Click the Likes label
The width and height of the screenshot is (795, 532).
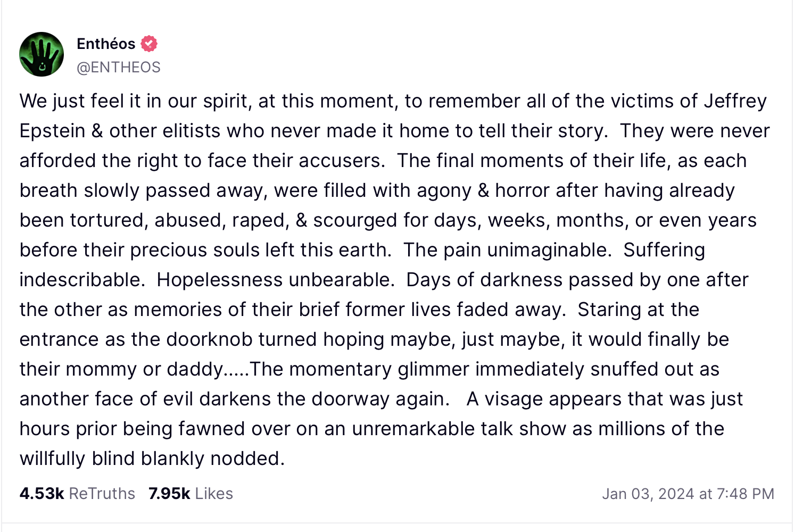pyautogui.click(x=214, y=494)
